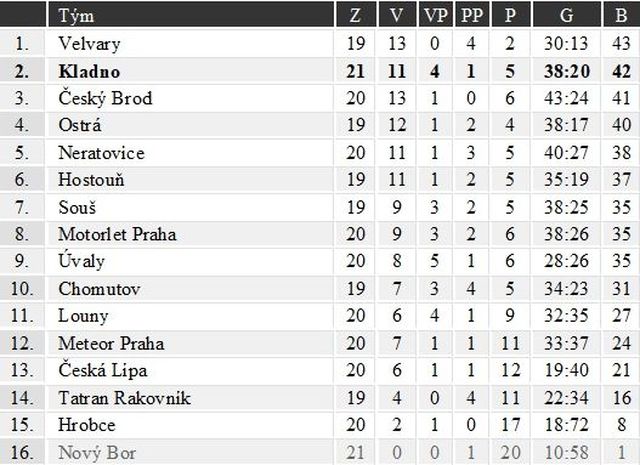Click the Tým column header
The image size is (640, 465).
pyautogui.click(x=76, y=16)
